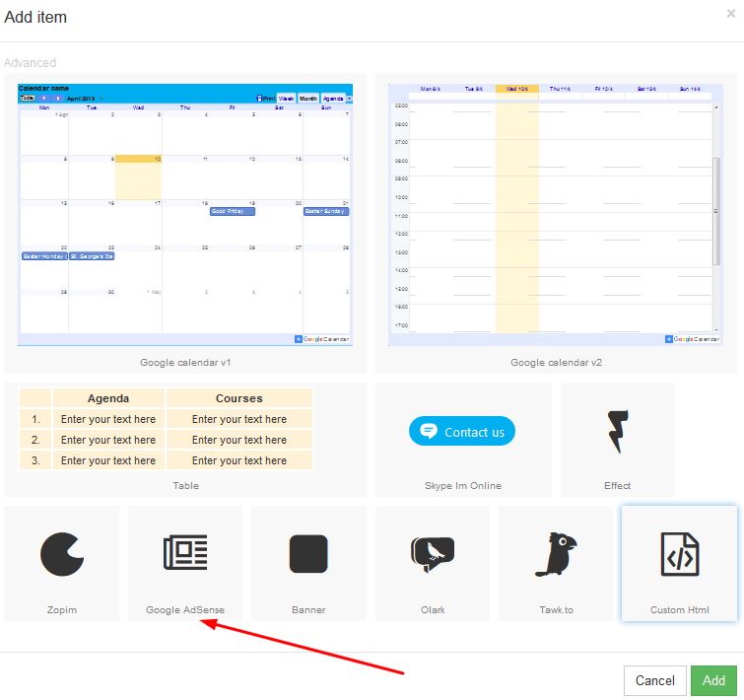744x700 pixels.
Task: Click the Add item dialog title
Action: pos(35,17)
